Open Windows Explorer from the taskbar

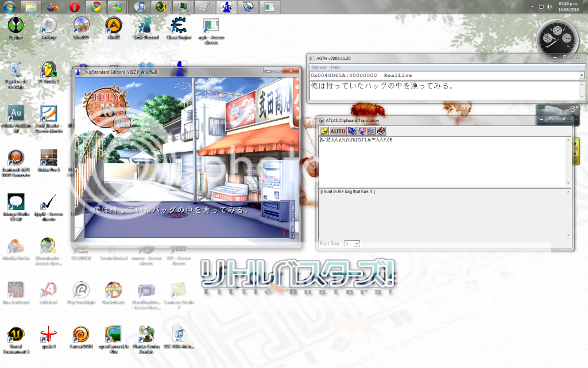pyautogui.click(x=31, y=7)
